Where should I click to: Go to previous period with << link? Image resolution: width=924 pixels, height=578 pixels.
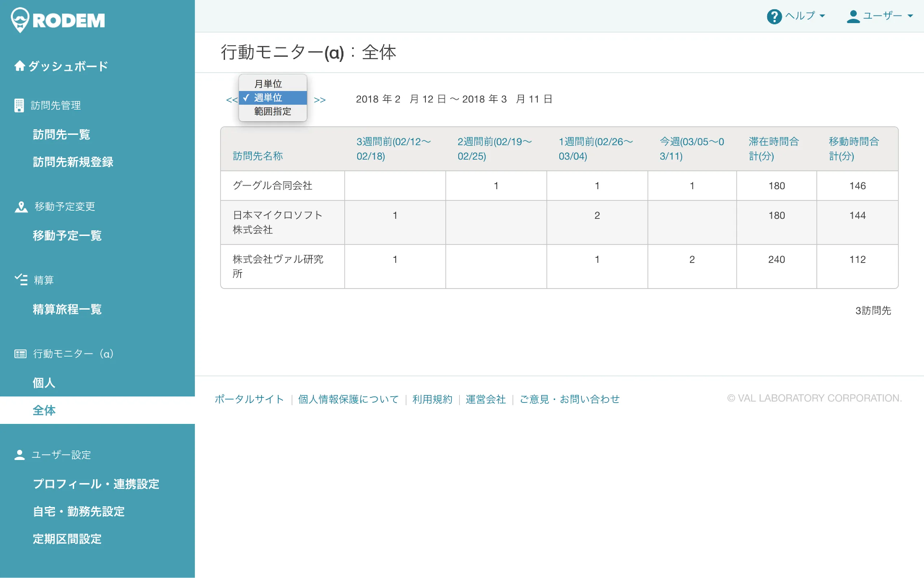click(232, 100)
